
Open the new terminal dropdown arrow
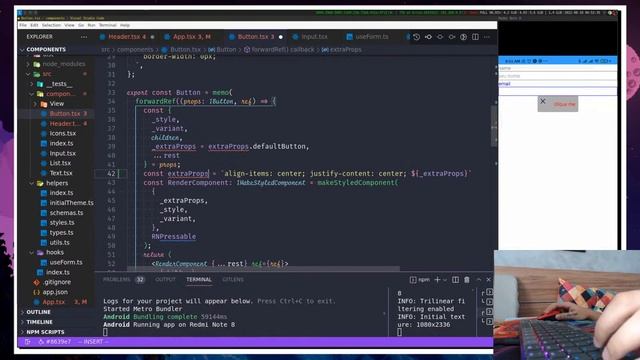[x=445, y=280]
